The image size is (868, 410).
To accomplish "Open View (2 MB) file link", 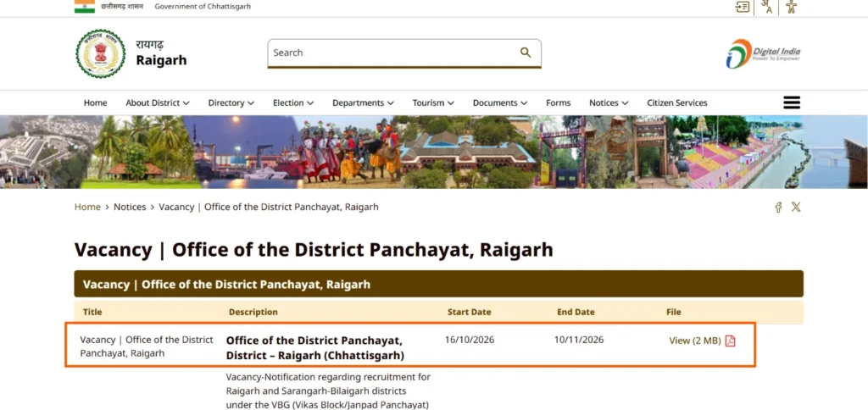I will point(695,341).
